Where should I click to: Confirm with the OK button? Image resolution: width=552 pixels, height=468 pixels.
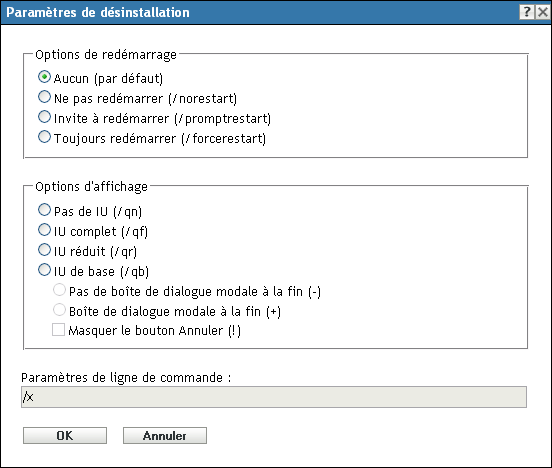pyautogui.click(x=65, y=436)
